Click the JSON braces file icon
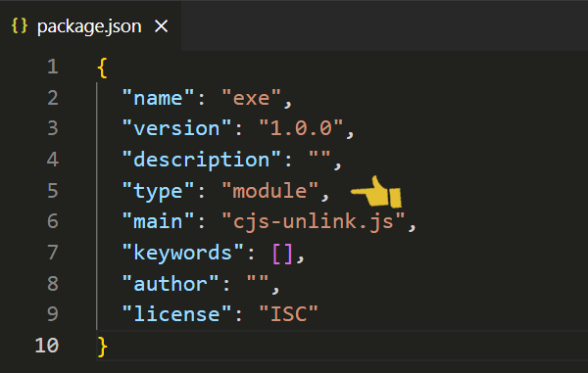This screenshot has width=588, height=373. click(20, 25)
